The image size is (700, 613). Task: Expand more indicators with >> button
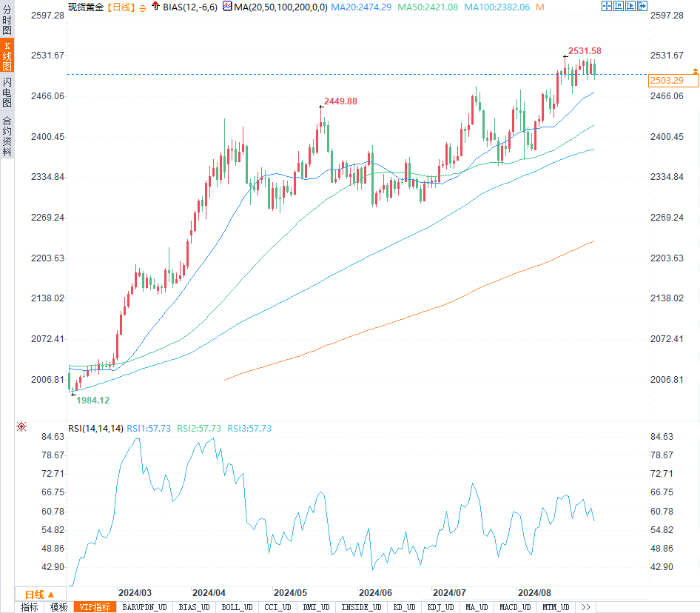(586, 607)
